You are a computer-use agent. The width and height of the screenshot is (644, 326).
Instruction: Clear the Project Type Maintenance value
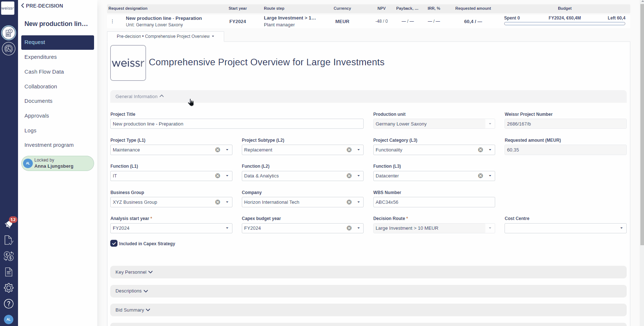click(x=218, y=150)
